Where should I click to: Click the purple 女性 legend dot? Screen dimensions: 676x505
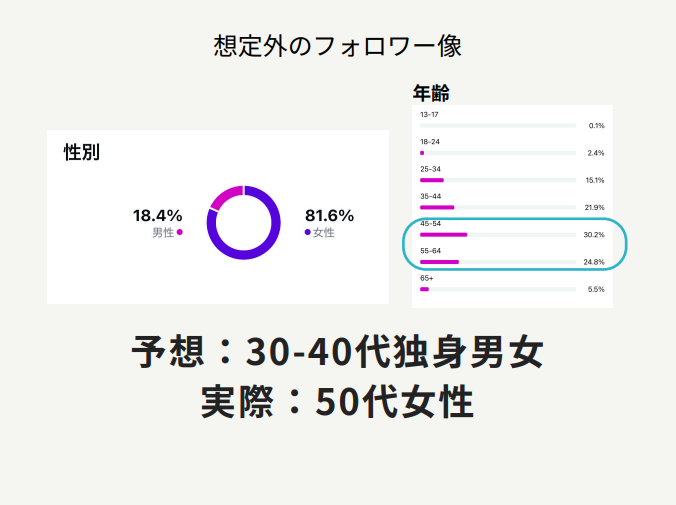point(308,233)
